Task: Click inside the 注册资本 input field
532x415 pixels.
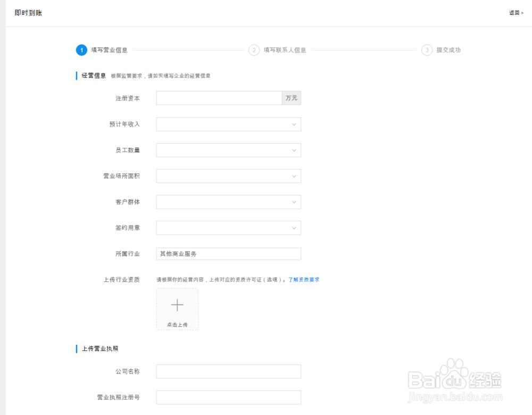Action: point(218,98)
